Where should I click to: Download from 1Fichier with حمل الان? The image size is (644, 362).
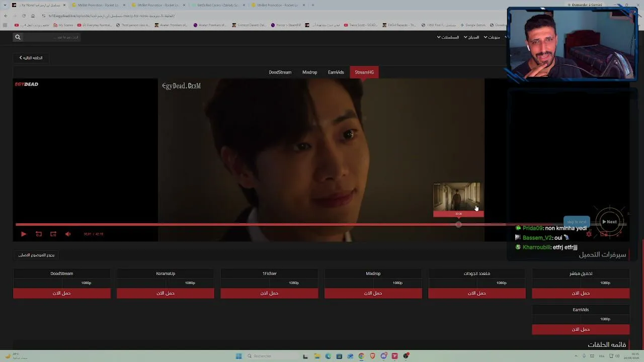[x=269, y=293]
